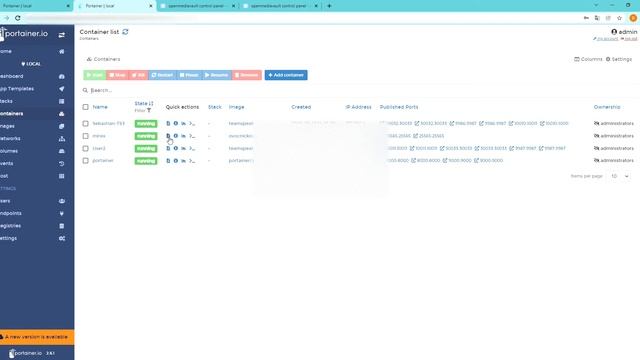Open Networks in the sidebar

pyautogui.click(x=33, y=139)
